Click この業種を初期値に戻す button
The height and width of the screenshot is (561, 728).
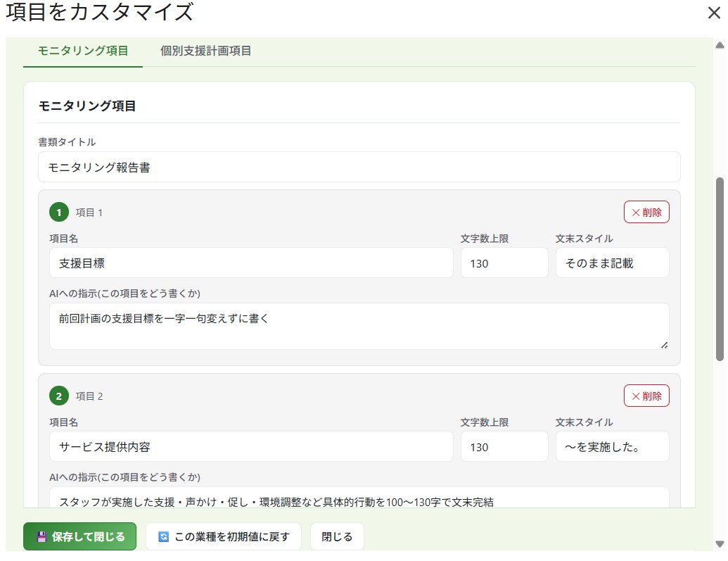[x=223, y=536]
